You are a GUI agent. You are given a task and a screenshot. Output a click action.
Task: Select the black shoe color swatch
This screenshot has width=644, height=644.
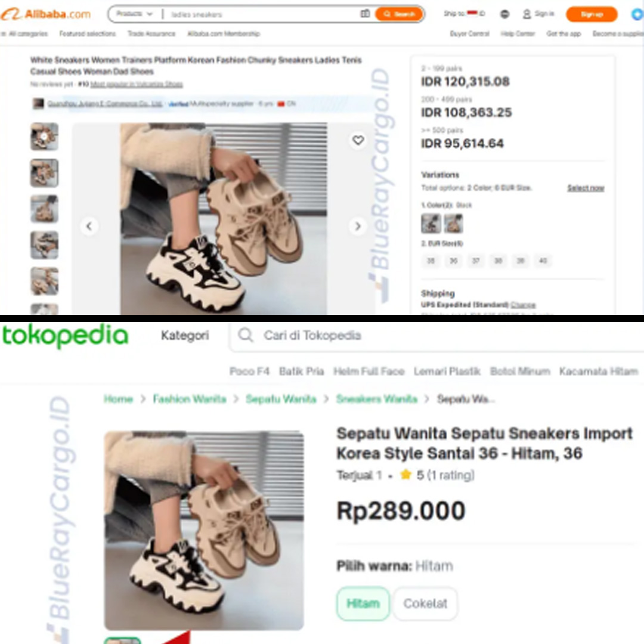click(431, 224)
